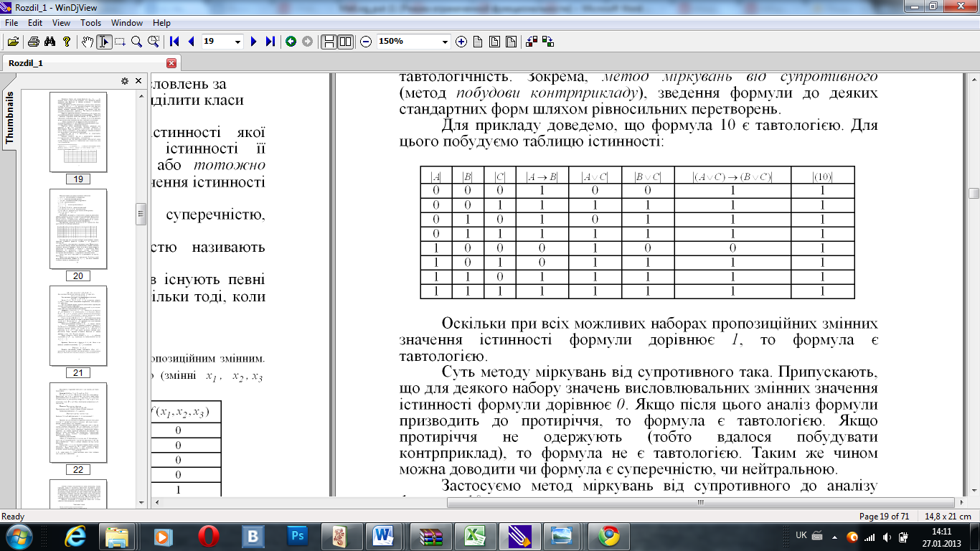Click the horizontal scrollbar thumb

(699, 503)
